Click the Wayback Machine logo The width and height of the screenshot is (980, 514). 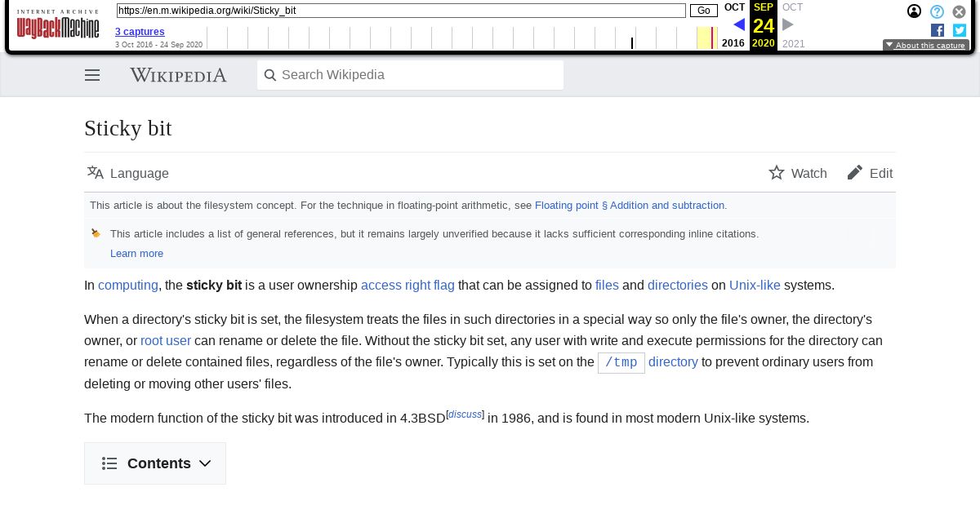click(x=58, y=24)
